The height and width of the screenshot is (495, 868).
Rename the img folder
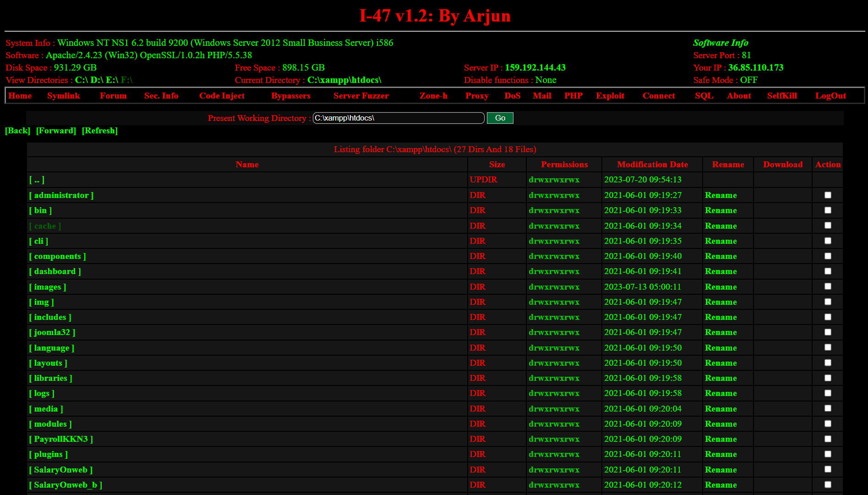tap(721, 302)
